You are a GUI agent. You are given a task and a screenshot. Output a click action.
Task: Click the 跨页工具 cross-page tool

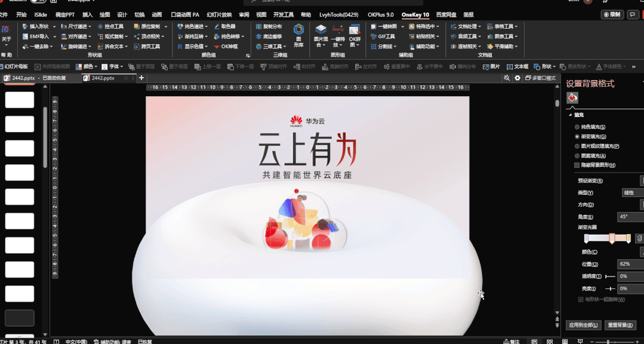tap(147, 47)
